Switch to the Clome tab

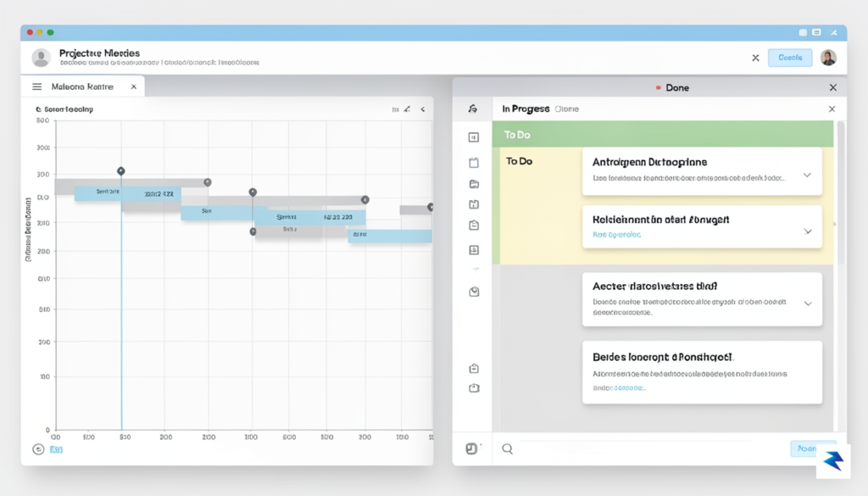pos(567,109)
